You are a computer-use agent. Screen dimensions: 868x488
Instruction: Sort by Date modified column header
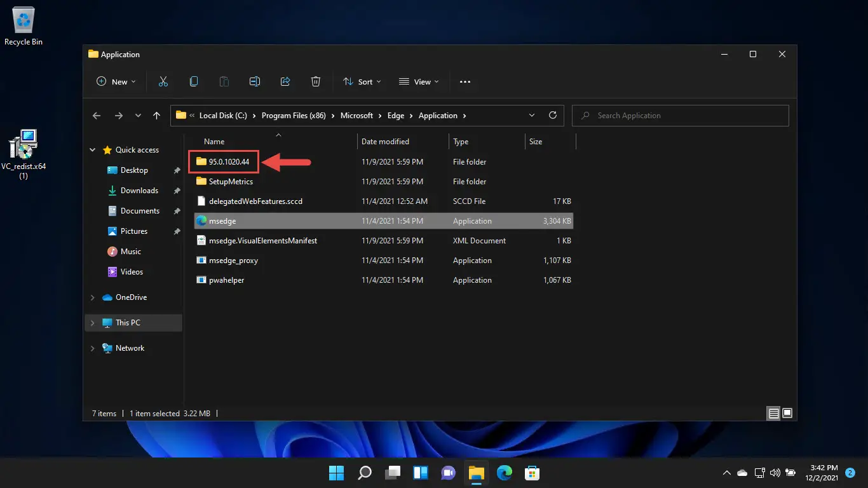[385, 142]
